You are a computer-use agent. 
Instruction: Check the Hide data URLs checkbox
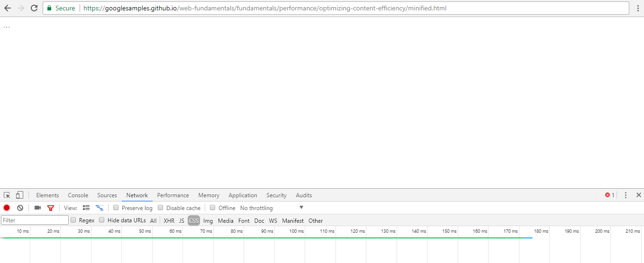[102, 220]
